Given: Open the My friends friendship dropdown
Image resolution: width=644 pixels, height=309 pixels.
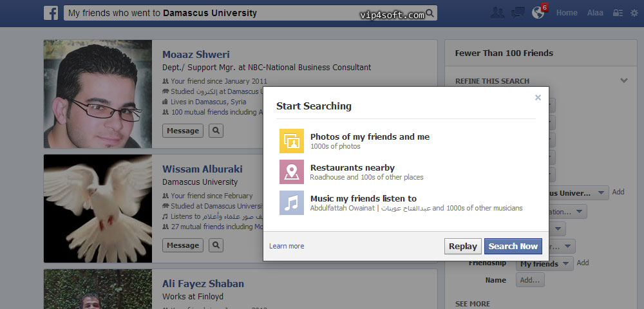Looking at the screenshot, I should pyautogui.click(x=545, y=264).
